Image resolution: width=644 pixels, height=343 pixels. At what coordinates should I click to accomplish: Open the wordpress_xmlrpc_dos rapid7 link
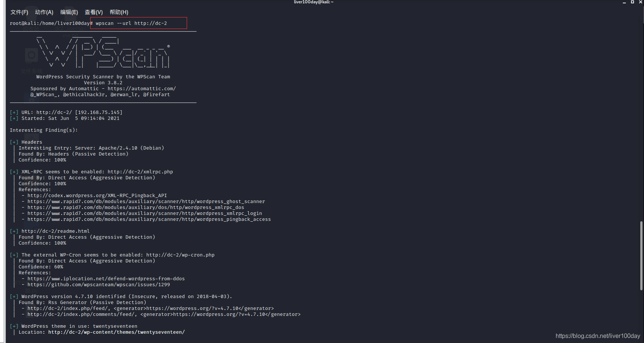tap(136, 207)
